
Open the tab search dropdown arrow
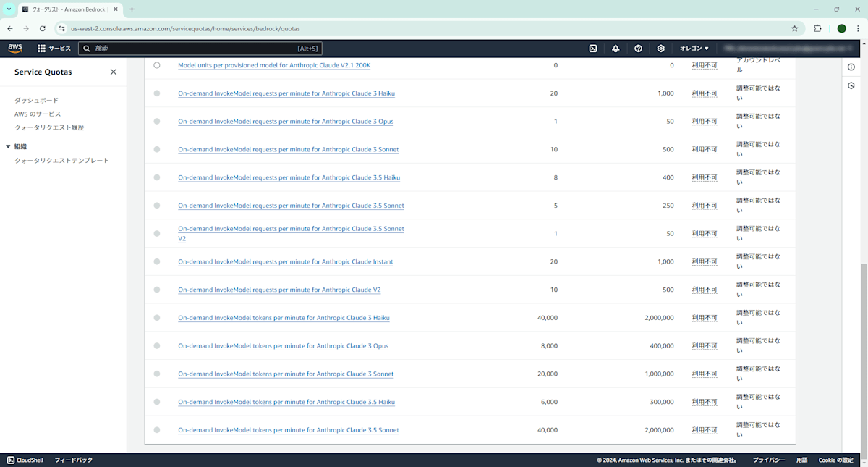[8, 9]
